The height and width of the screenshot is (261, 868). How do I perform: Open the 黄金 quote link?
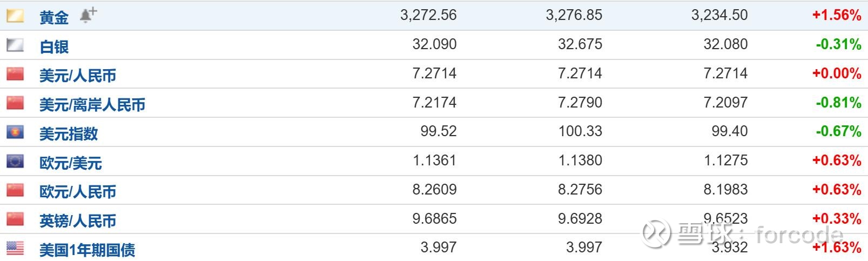click(54, 17)
